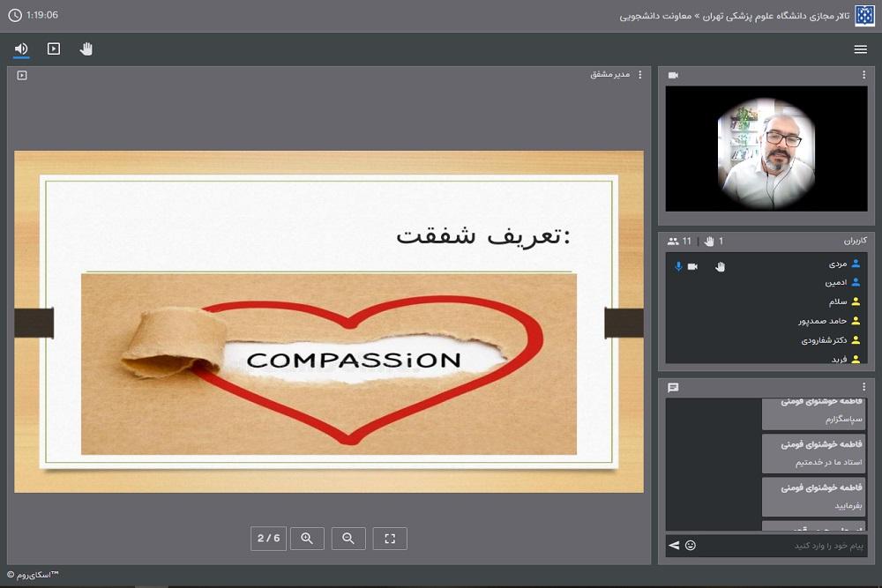Open the emoji picker in chat
Viewport: 882px width, 588px height.
click(x=691, y=546)
